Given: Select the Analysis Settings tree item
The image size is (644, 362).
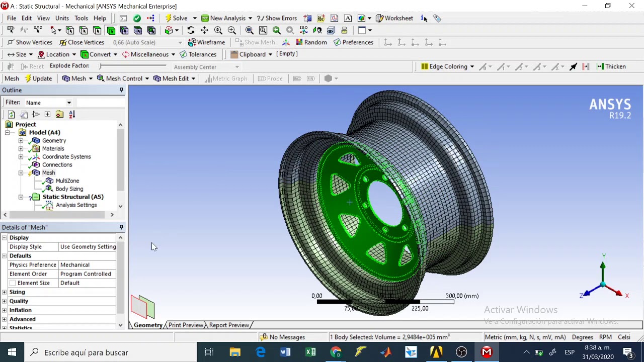Looking at the screenshot, I should pyautogui.click(x=76, y=205).
